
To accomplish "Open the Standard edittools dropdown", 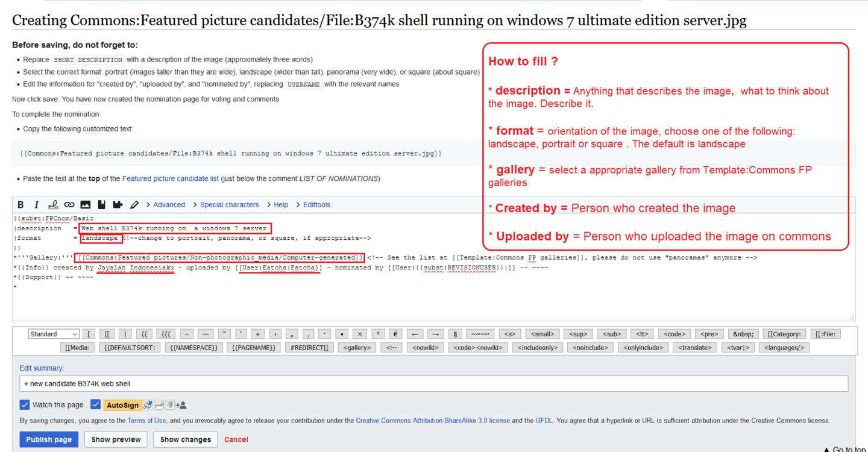I will (54, 334).
